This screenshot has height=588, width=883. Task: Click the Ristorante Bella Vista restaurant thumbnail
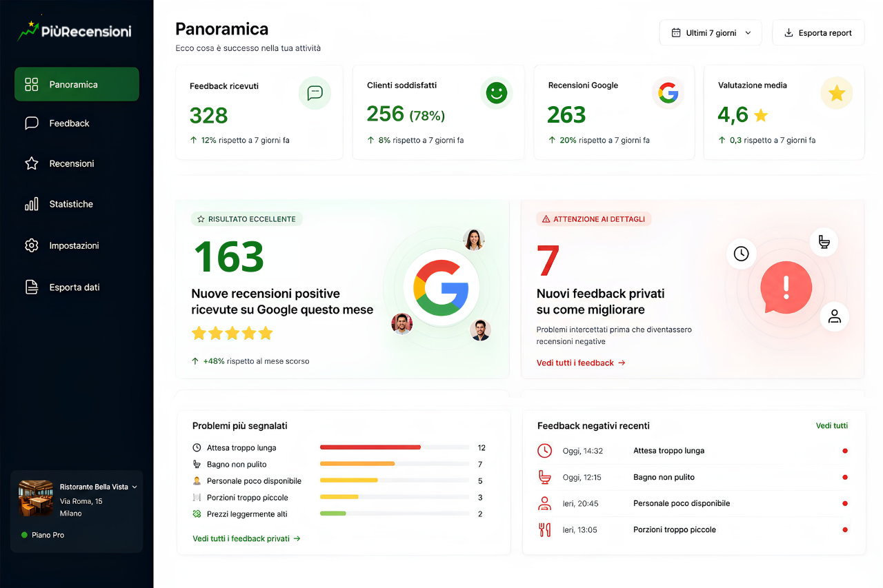pos(36,498)
